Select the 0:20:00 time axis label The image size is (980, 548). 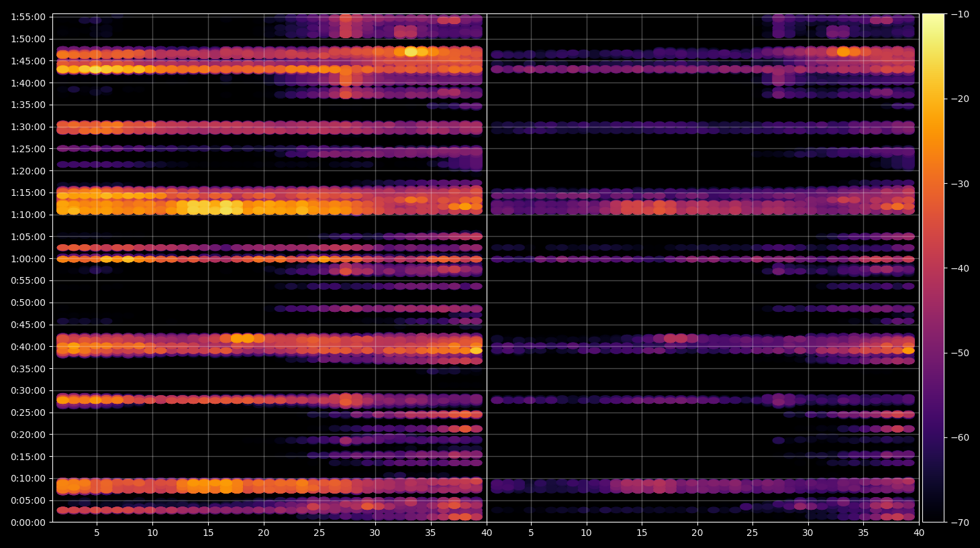[x=28, y=435]
